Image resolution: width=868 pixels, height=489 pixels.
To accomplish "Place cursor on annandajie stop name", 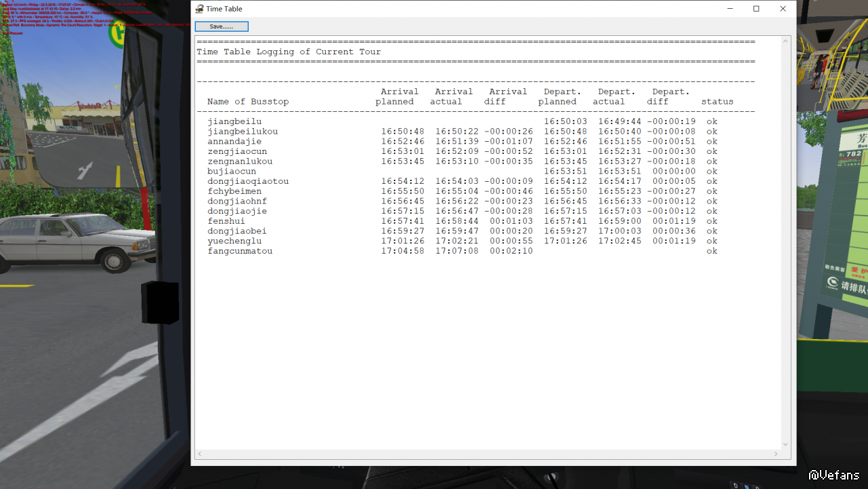I will point(234,142).
